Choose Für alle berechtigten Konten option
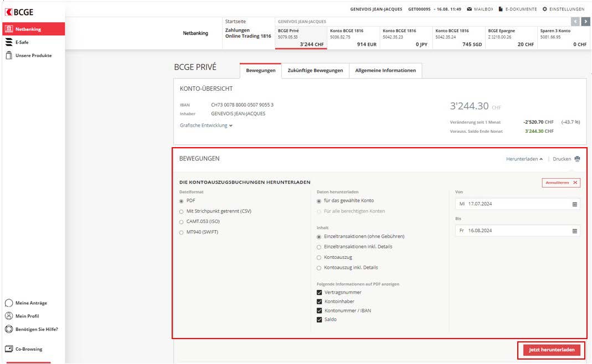Viewport: 592px width, 364px height. (319, 212)
